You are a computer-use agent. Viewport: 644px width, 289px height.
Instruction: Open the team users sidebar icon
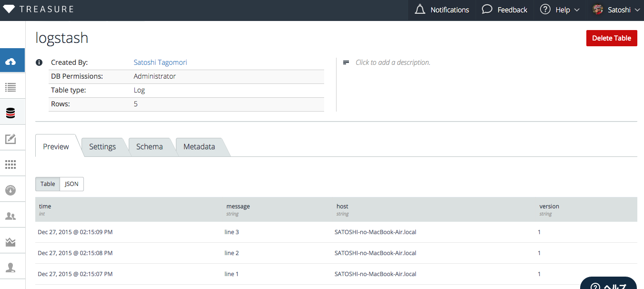(10, 216)
